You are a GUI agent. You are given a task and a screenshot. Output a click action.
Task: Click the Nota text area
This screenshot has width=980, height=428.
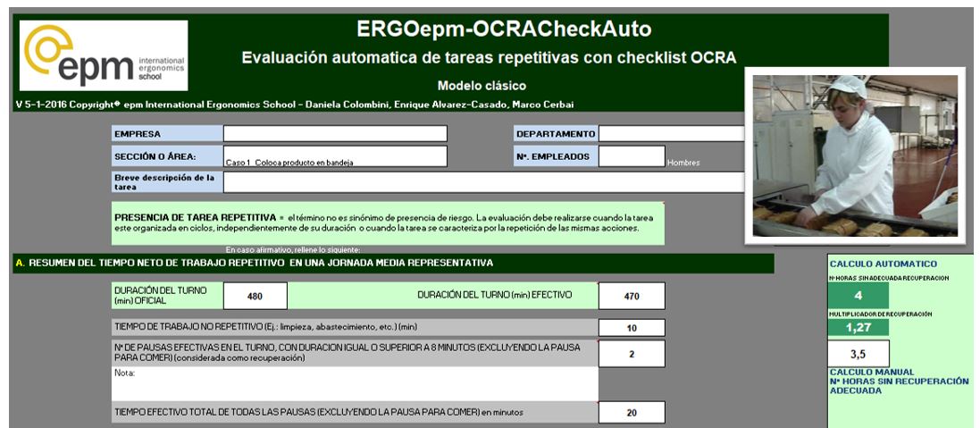click(x=355, y=383)
